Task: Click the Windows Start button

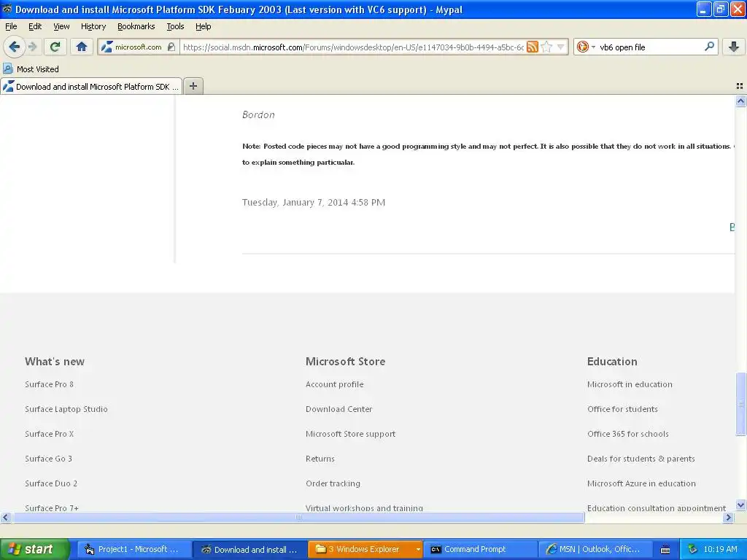Action: 34,549
